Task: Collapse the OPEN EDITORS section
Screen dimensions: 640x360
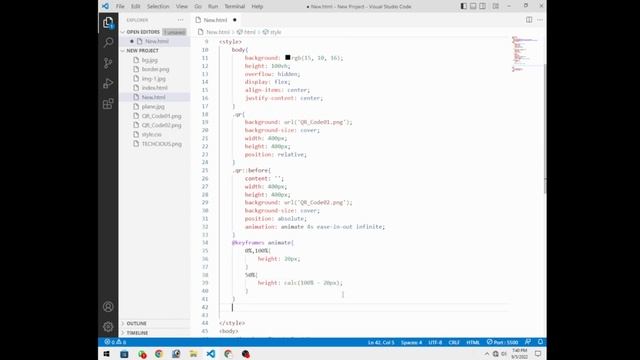Action: pyautogui.click(x=143, y=32)
